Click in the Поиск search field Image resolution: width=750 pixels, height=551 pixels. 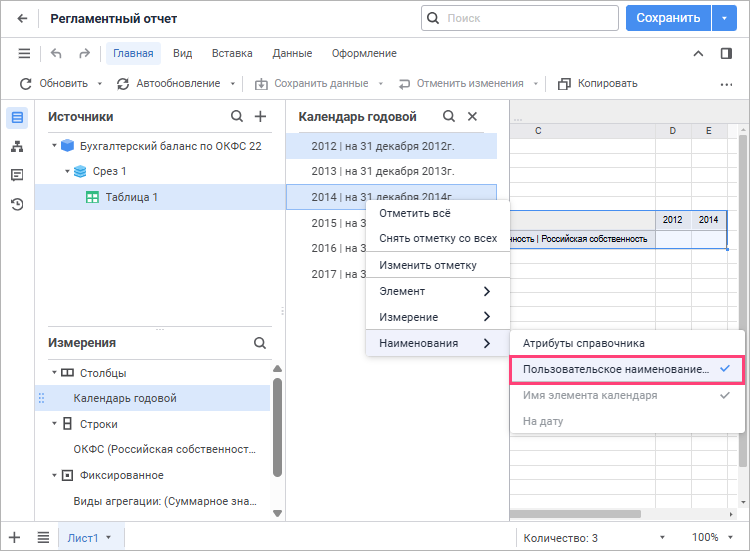click(x=520, y=18)
